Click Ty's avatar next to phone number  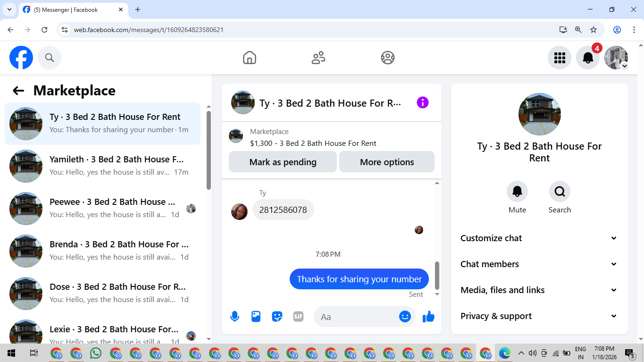coord(239,212)
